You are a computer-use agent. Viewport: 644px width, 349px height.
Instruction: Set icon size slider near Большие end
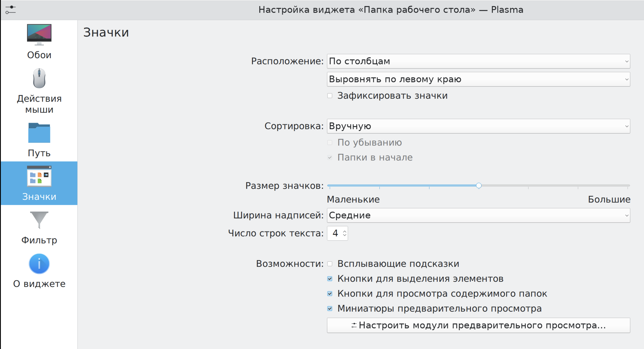coord(627,186)
